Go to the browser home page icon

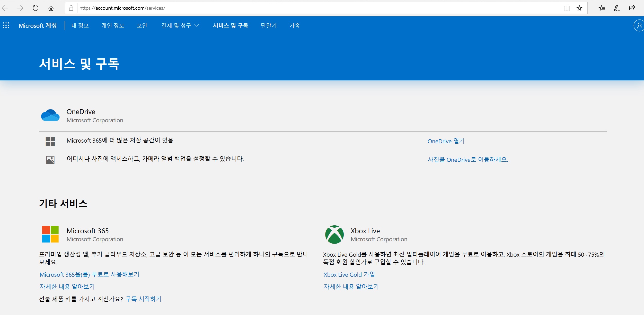point(51,8)
